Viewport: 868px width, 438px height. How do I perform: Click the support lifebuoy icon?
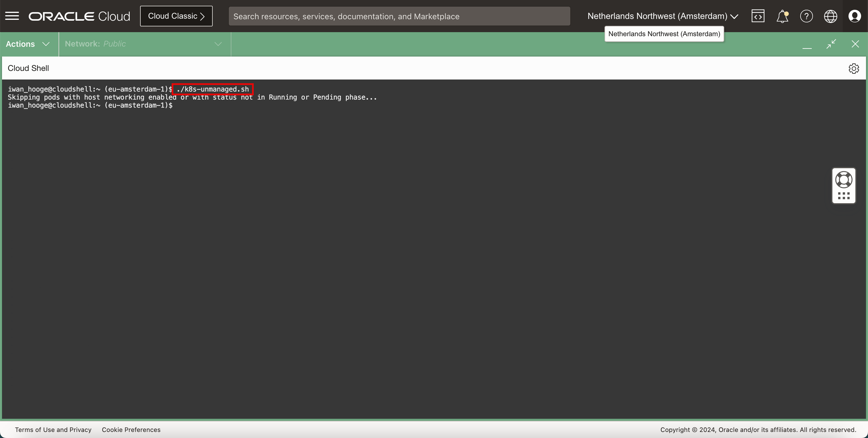[x=844, y=180]
